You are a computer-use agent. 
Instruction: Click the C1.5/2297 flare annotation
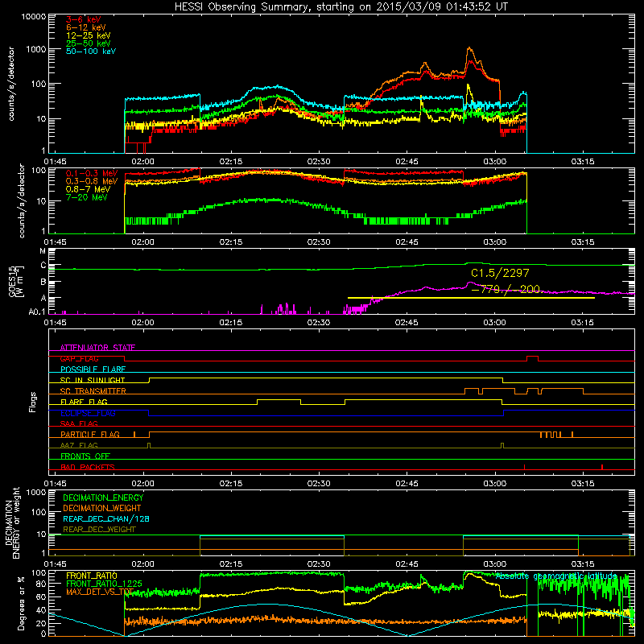(x=500, y=273)
